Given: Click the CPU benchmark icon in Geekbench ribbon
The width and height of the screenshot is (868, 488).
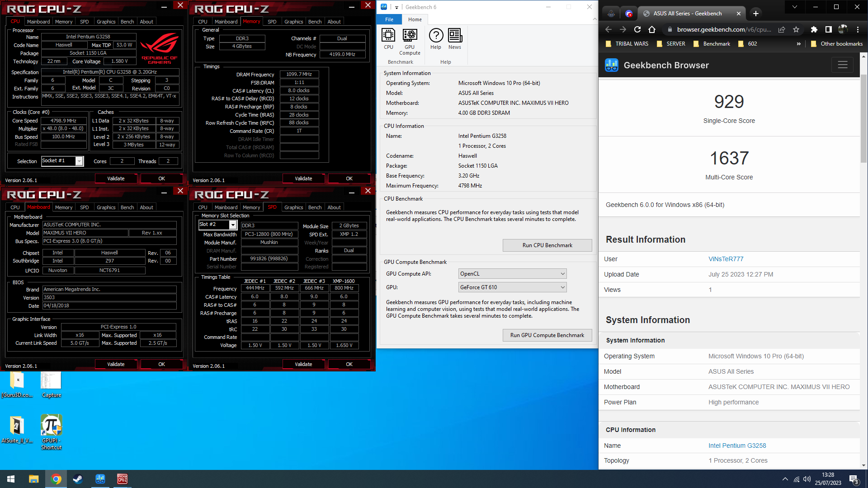Looking at the screenshot, I should coord(388,39).
